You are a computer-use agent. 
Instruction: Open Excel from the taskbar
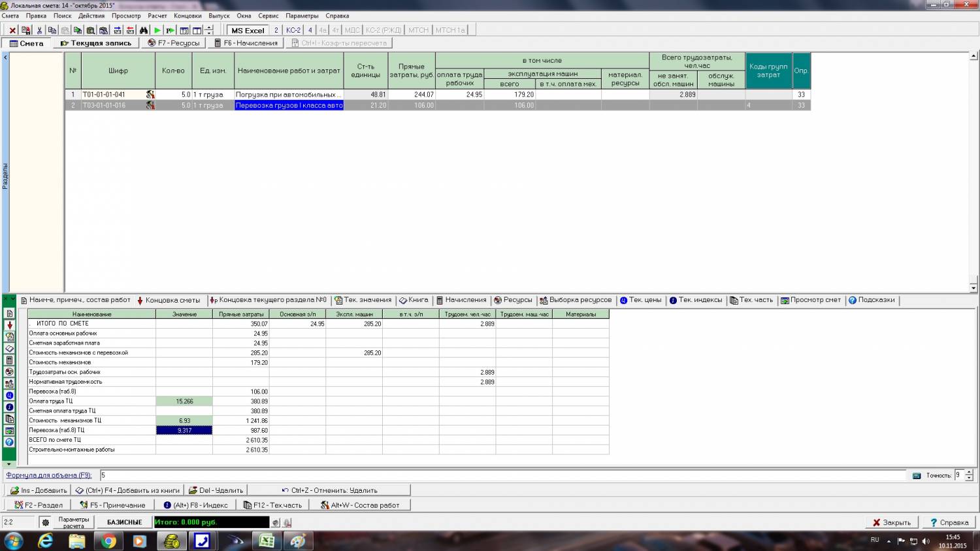266,541
